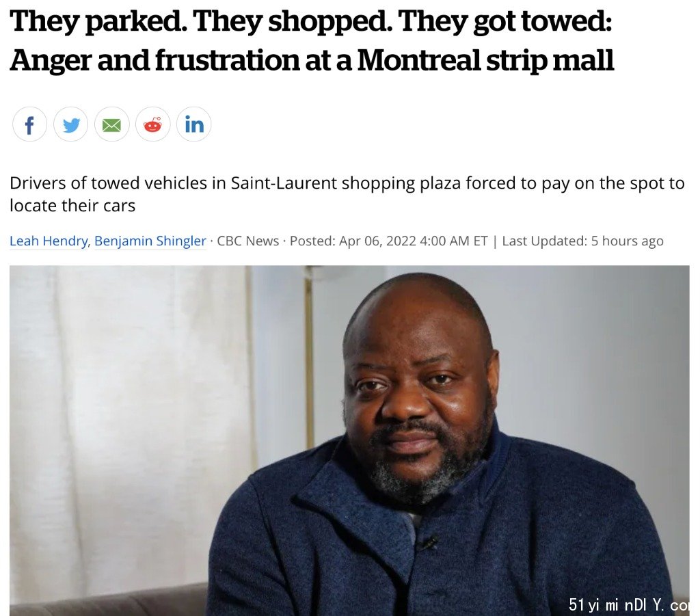Click the 'Drivers of towed vehicles' subheading

pos(347,194)
